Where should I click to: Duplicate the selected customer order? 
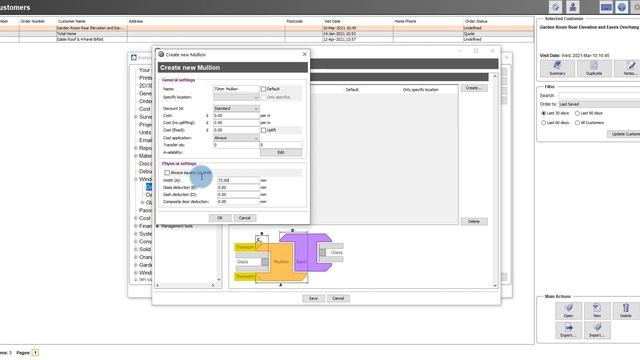tap(593, 68)
